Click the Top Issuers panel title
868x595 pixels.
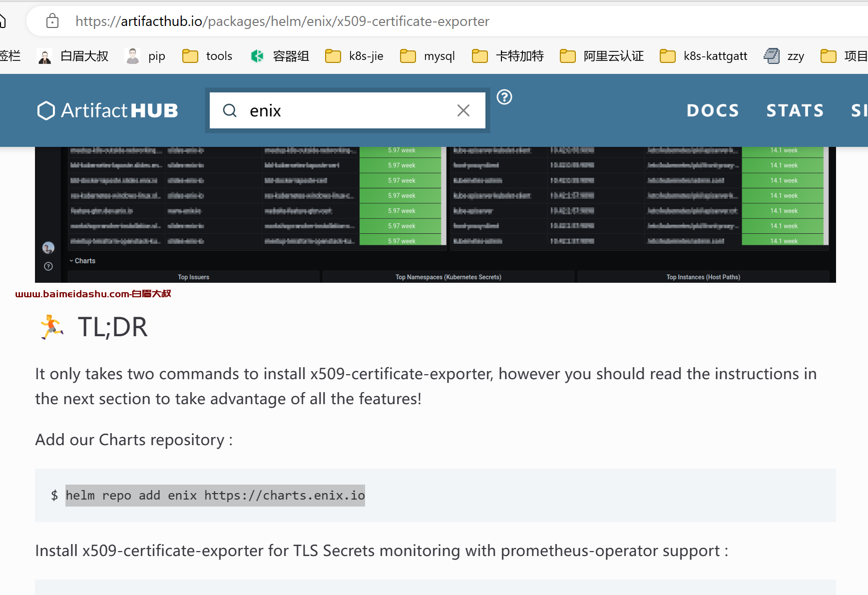click(194, 277)
